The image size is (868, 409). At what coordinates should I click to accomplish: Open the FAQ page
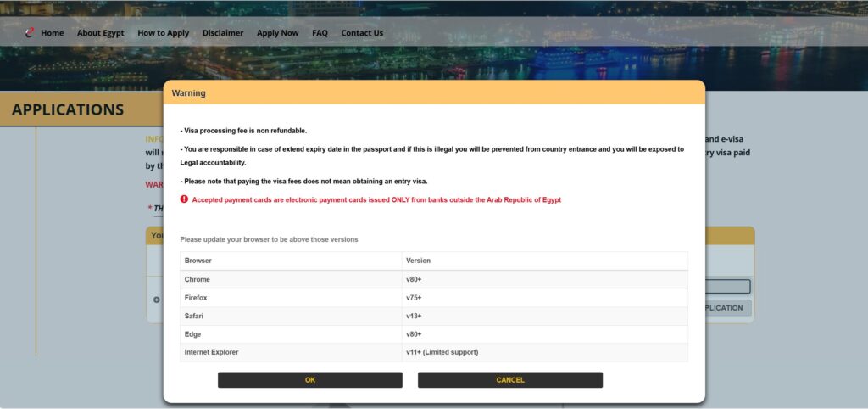point(320,33)
